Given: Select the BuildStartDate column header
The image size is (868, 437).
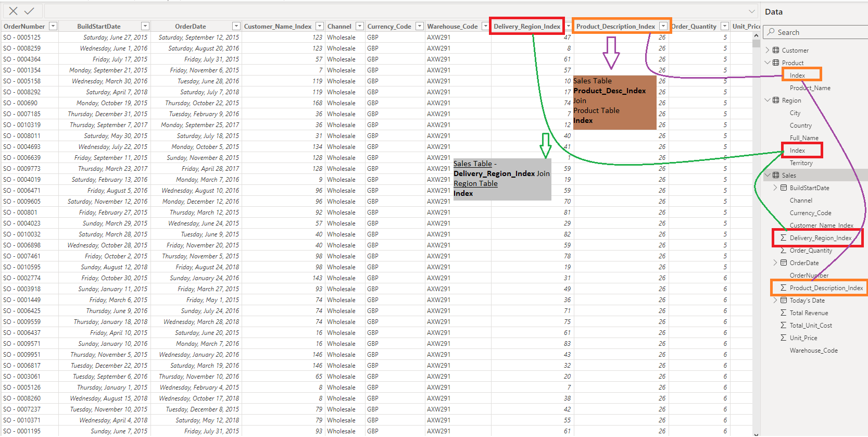Looking at the screenshot, I should pos(99,26).
